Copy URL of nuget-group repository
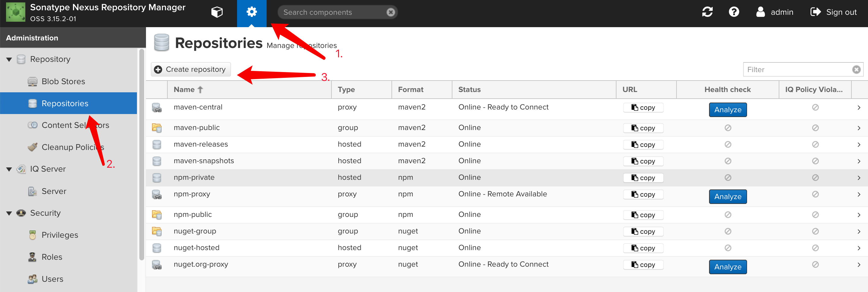The image size is (868, 292). (643, 232)
